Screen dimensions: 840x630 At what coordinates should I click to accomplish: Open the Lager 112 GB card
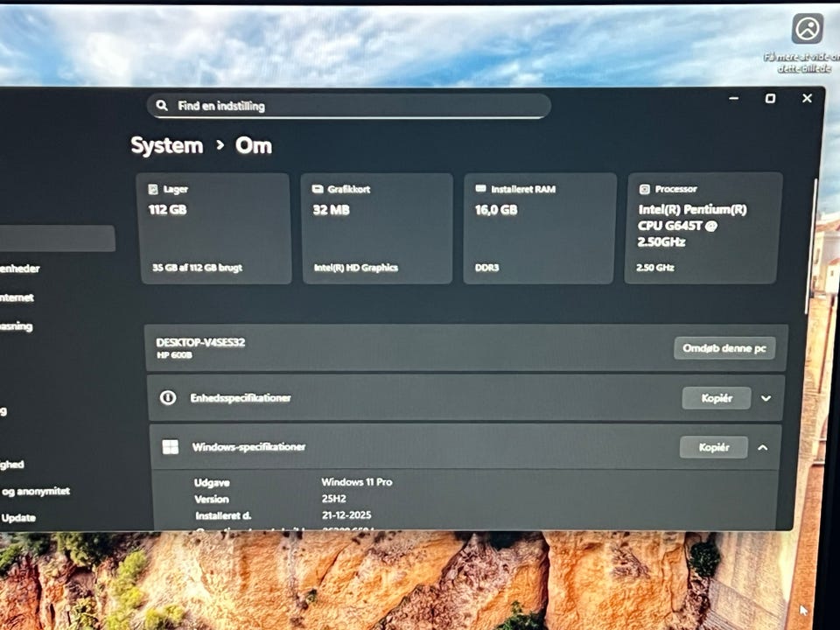point(215,228)
